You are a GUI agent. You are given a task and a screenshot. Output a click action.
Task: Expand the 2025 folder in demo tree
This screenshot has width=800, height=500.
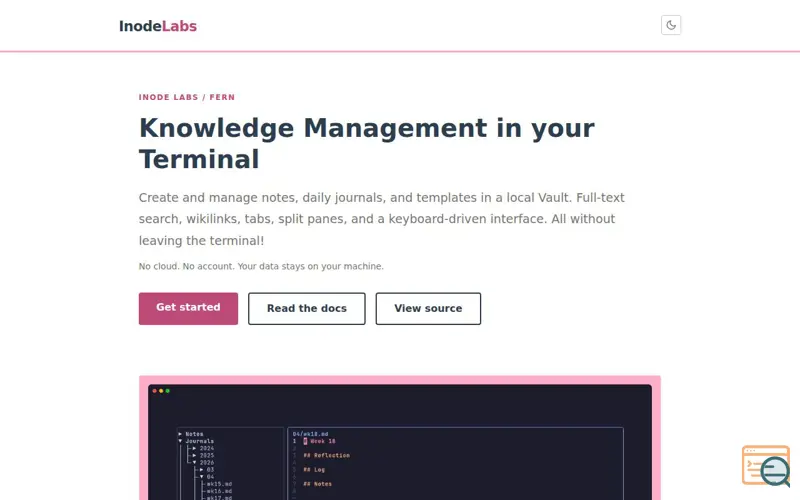pyautogui.click(x=194, y=455)
